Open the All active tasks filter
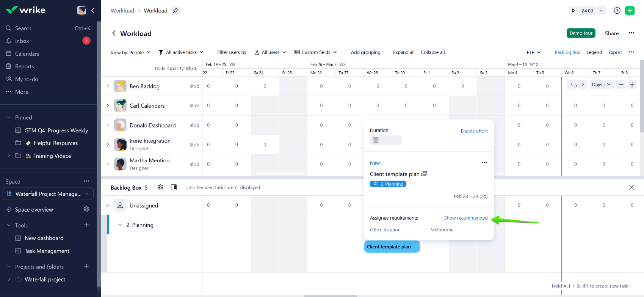Viewport: 644px width, 297px height. (181, 52)
